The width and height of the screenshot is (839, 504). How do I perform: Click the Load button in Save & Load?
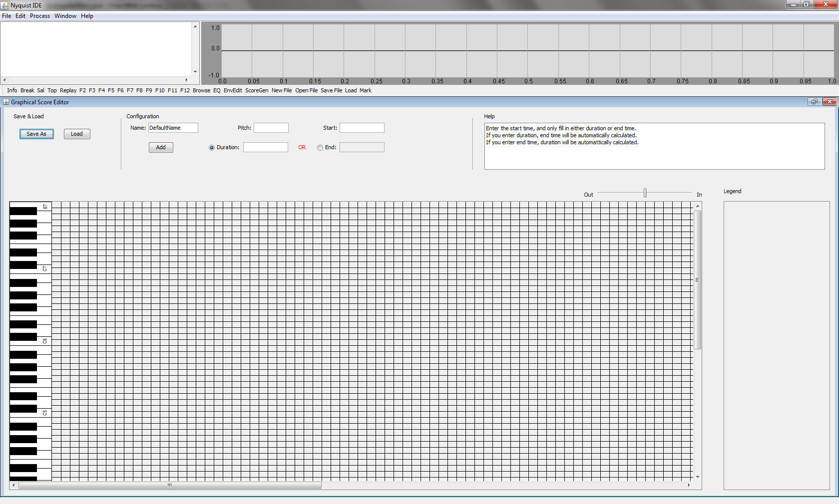(x=77, y=134)
